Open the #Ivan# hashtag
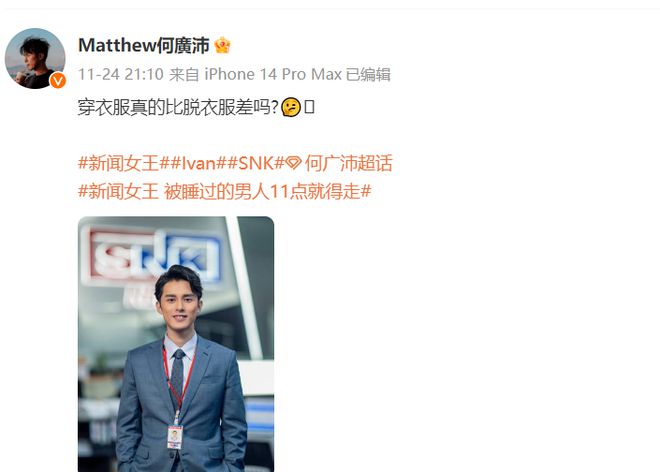The width and height of the screenshot is (660, 472). pos(198,163)
